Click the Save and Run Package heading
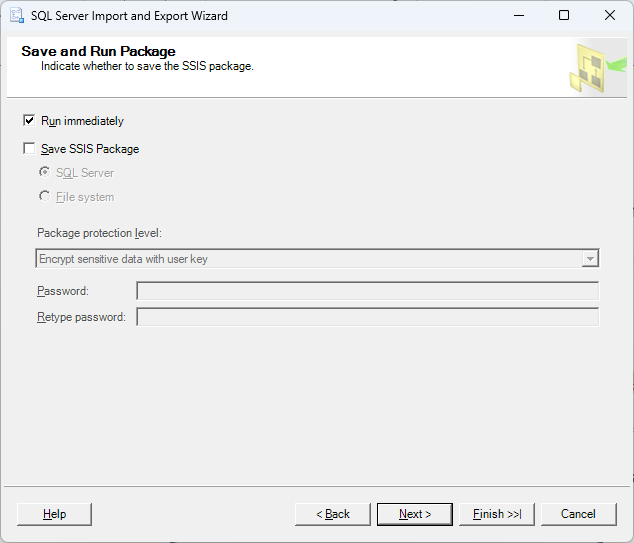The height and width of the screenshot is (543, 634). tap(98, 51)
